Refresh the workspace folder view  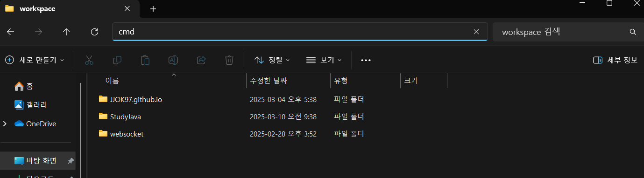point(94,32)
